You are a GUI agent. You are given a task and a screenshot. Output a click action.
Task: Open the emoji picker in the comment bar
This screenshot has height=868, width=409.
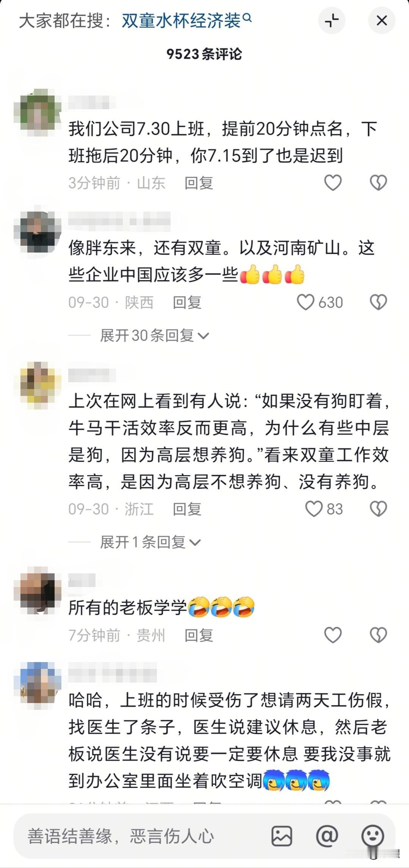tap(373, 836)
